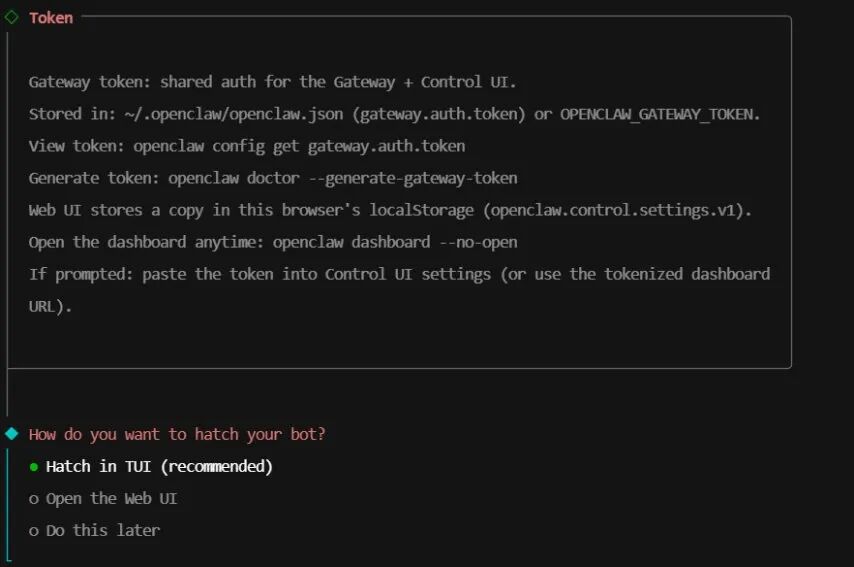The width and height of the screenshot is (854, 567).
Task: Click the green diamond icon beside Token
Action: (x=11, y=17)
